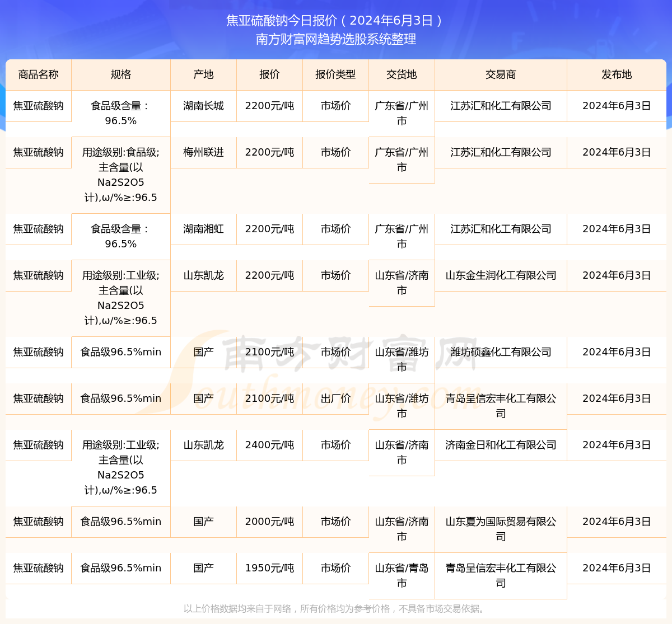Click 2100元/吨 in the 潍坊硕鑫 row
Screen dimensions: 672x624
269,352
